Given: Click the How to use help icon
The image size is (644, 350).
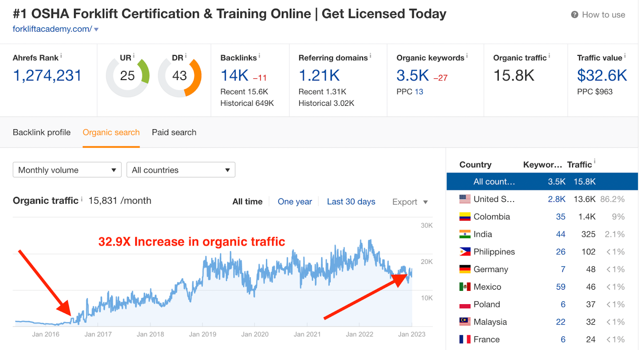Looking at the screenshot, I should tap(575, 15).
